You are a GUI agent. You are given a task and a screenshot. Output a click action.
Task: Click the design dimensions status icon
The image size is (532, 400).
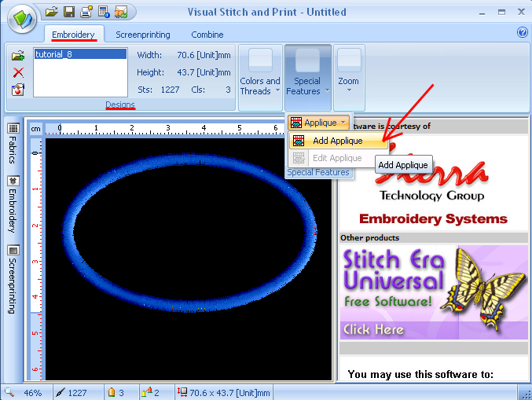182,393
